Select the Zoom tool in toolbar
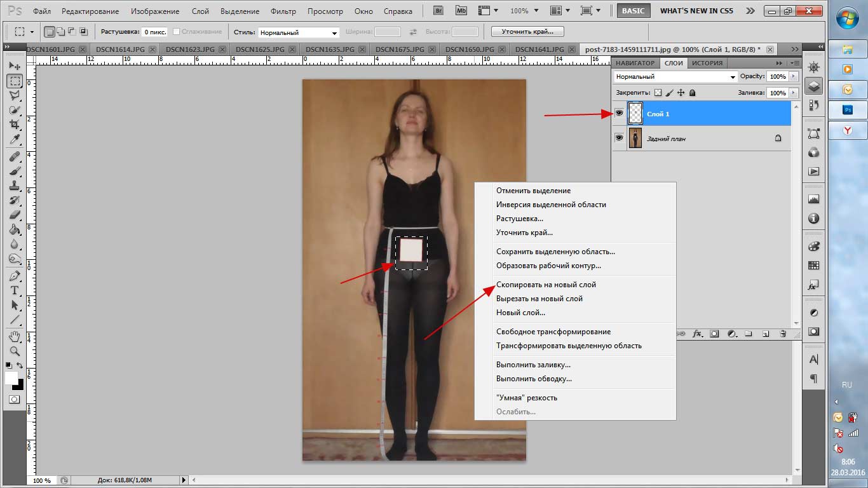The image size is (868, 488). [15, 351]
